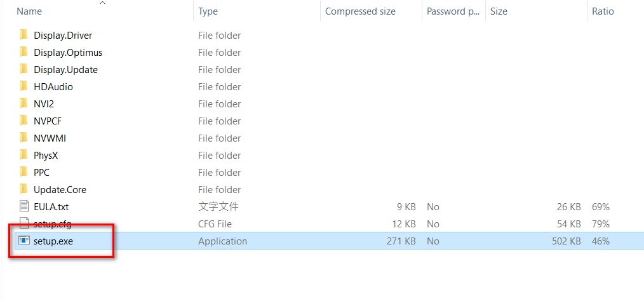
Task: Click the setup.cfg file icon
Action: tap(24, 224)
